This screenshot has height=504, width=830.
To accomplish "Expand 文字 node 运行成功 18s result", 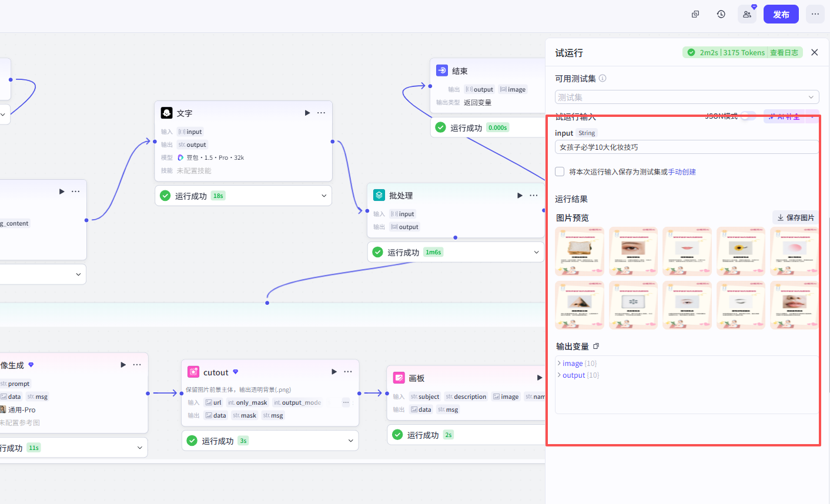I will pos(324,196).
